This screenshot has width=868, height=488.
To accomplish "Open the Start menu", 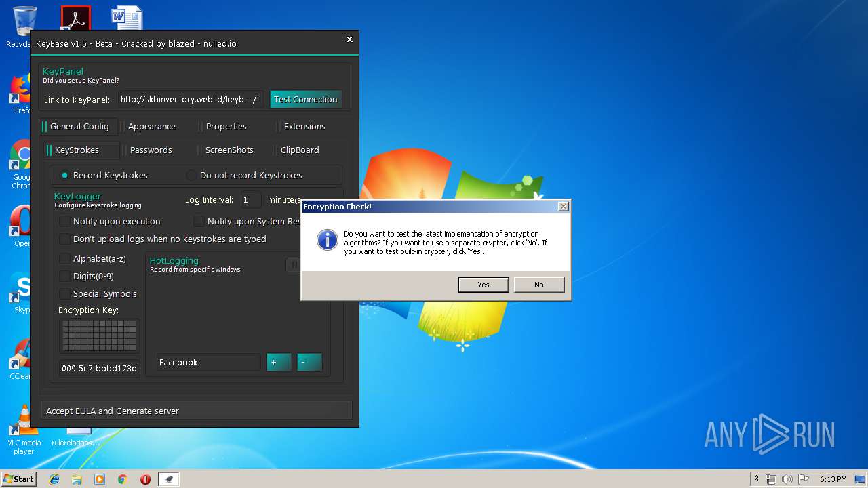I will [18, 479].
